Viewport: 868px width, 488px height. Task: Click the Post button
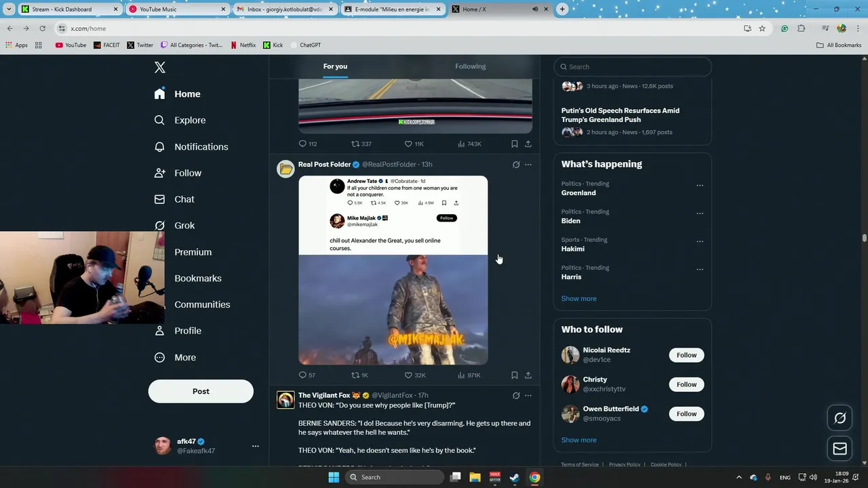click(x=201, y=391)
